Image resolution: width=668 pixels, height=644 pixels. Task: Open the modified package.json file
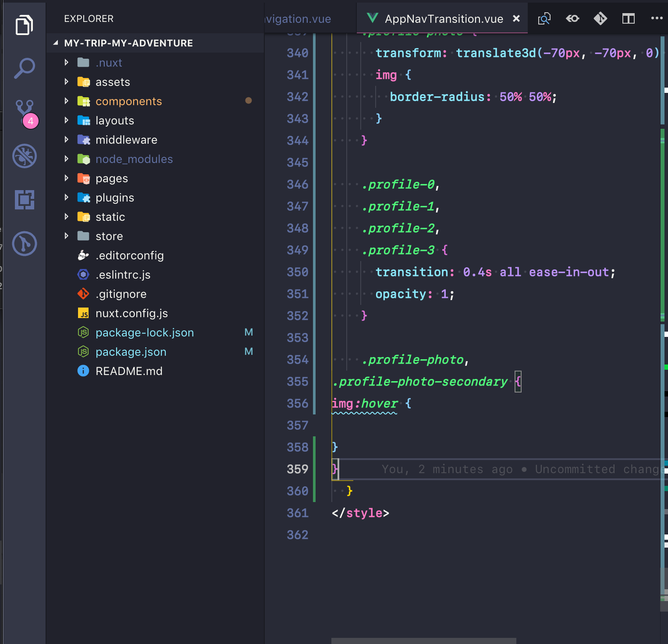(x=131, y=352)
